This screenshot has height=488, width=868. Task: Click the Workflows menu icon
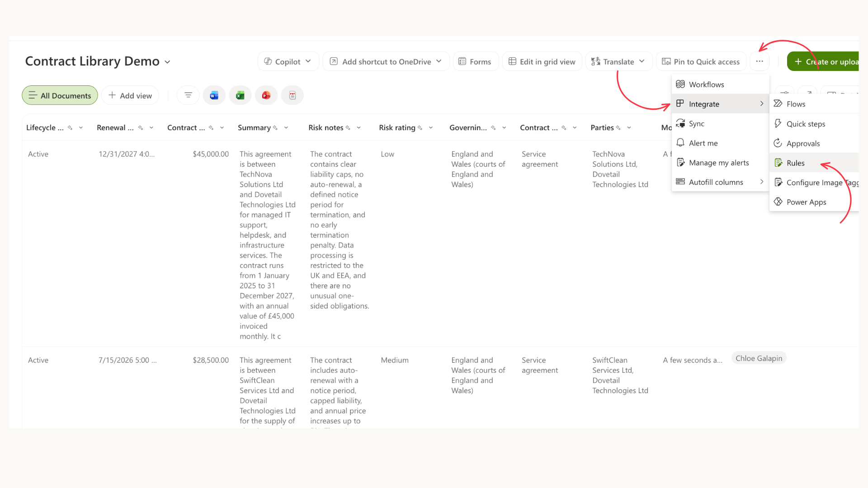click(x=680, y=84)
